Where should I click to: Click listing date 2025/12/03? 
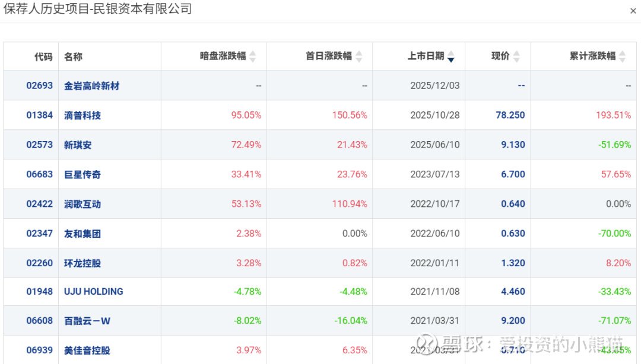coord(435,85)
